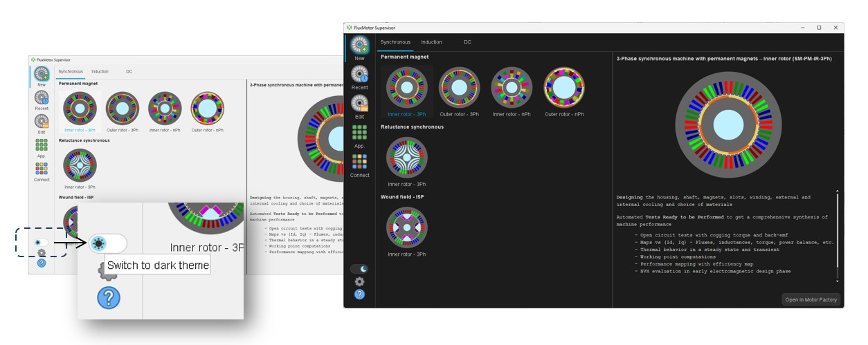This screenshot has height=345, width=868.
Task: Select Inner rotor - 3Ph permanent magnet motor, dark window
Action: point(407,88)
